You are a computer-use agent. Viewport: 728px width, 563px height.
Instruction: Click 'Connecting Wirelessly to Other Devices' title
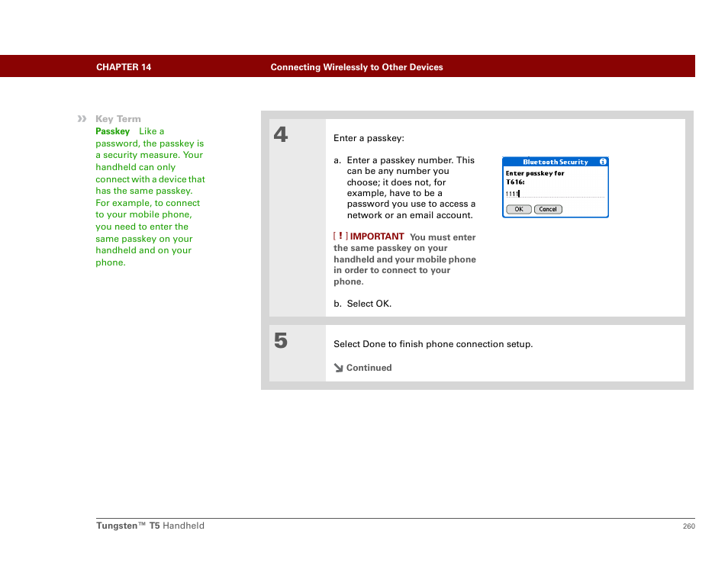(x=356, y=67)
